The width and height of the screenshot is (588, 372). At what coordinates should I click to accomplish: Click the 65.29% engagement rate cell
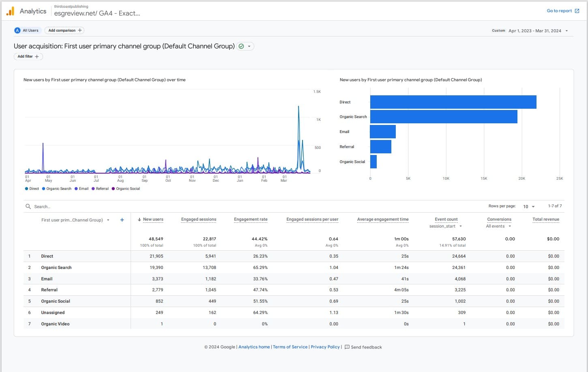coord(260,268)
